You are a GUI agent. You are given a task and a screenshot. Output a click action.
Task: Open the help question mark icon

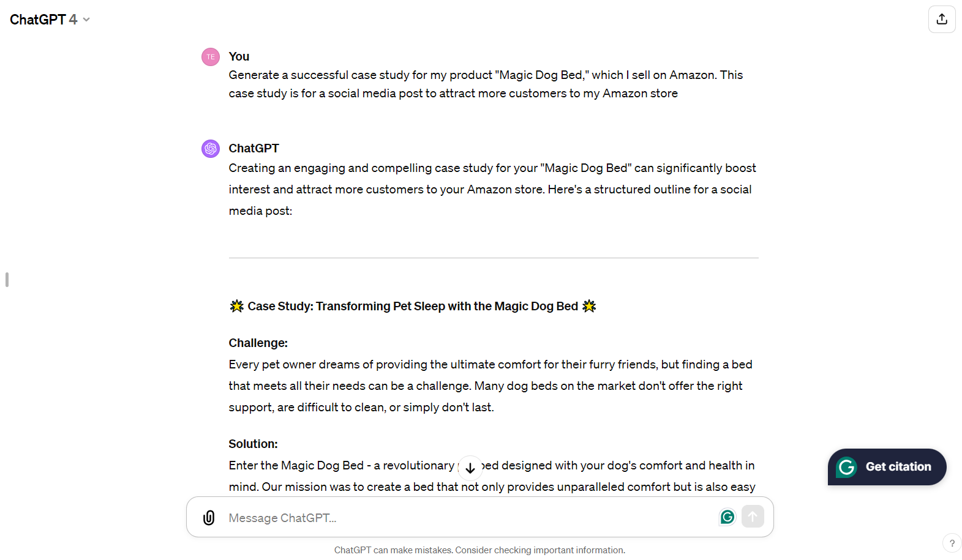click(952, 542)
